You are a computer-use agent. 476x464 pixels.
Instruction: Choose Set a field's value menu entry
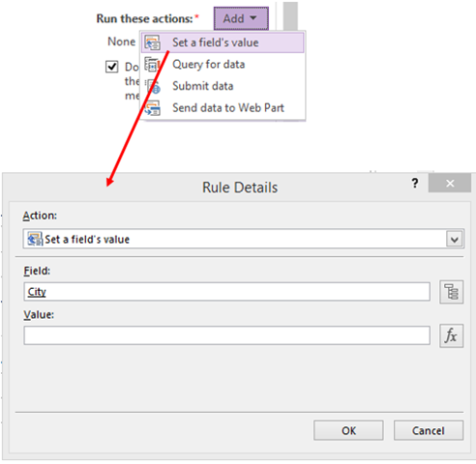click(223, 43)
